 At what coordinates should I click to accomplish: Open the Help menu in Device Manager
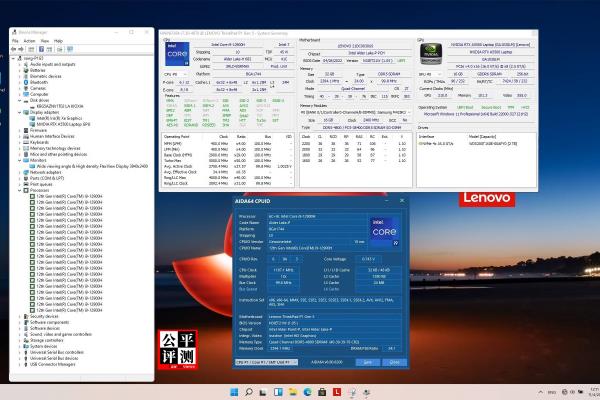coord(58,41)
